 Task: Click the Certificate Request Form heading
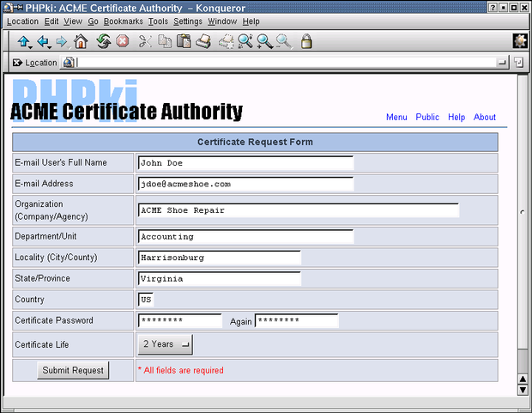(255, 142)
